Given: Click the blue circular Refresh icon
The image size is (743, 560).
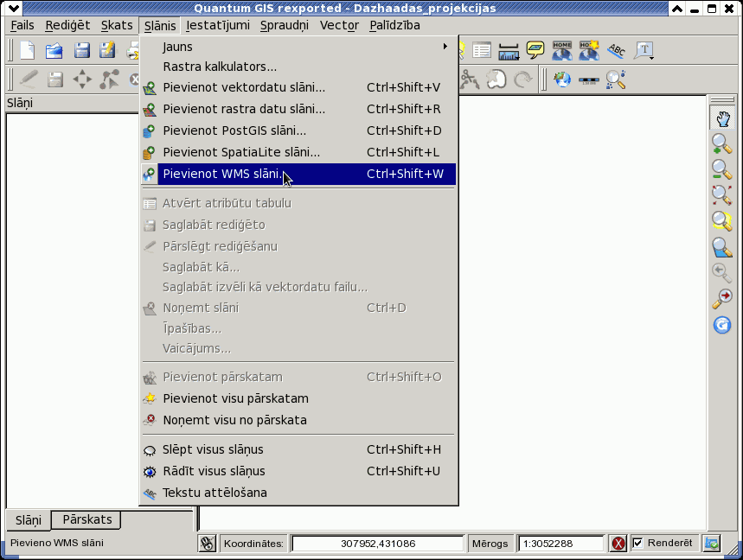Looking at the screenshot, I should (721, 325).
